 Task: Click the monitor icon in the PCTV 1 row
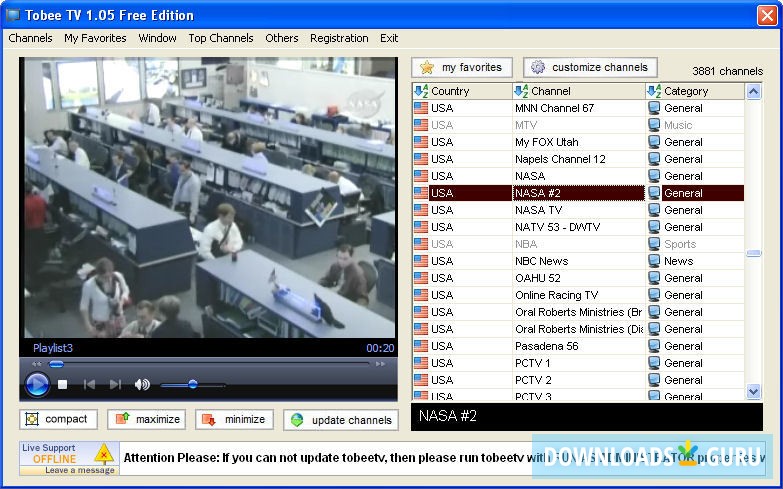(654, 363)
